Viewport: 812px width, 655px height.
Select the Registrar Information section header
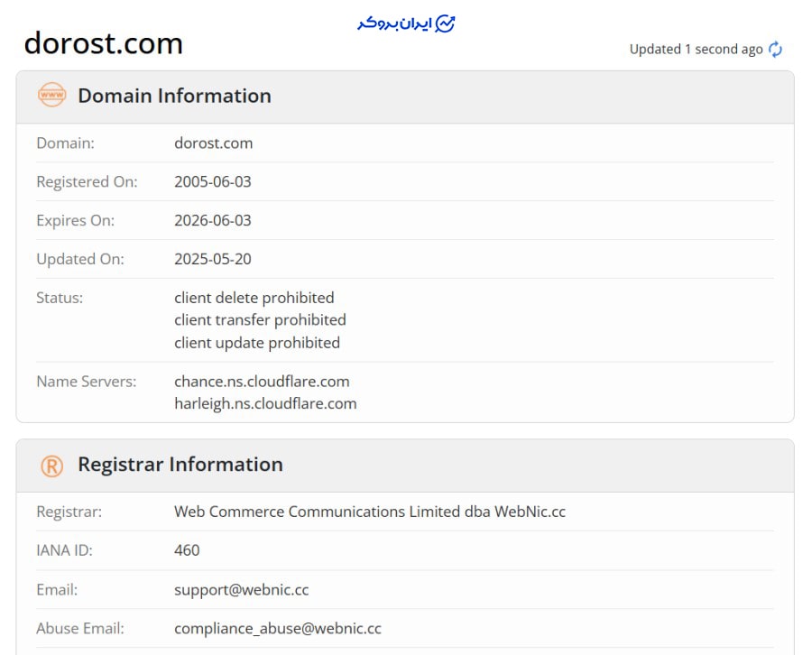[x=180, y=465]
